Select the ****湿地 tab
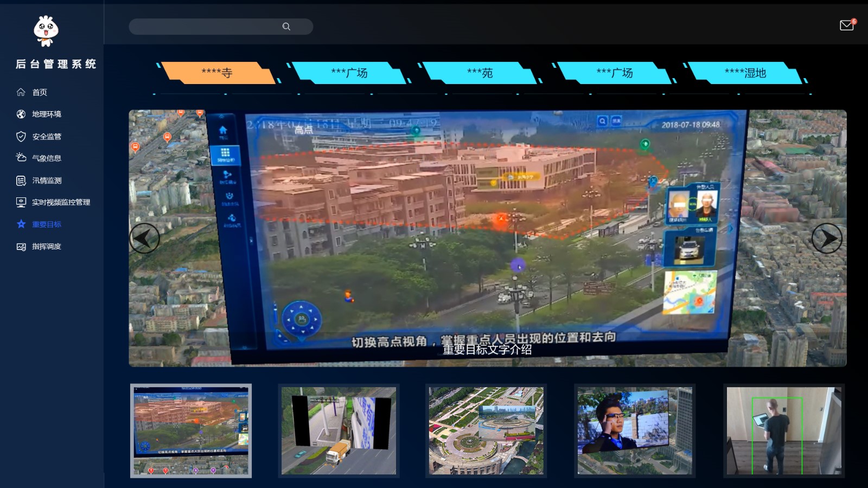 click(745, 73)
